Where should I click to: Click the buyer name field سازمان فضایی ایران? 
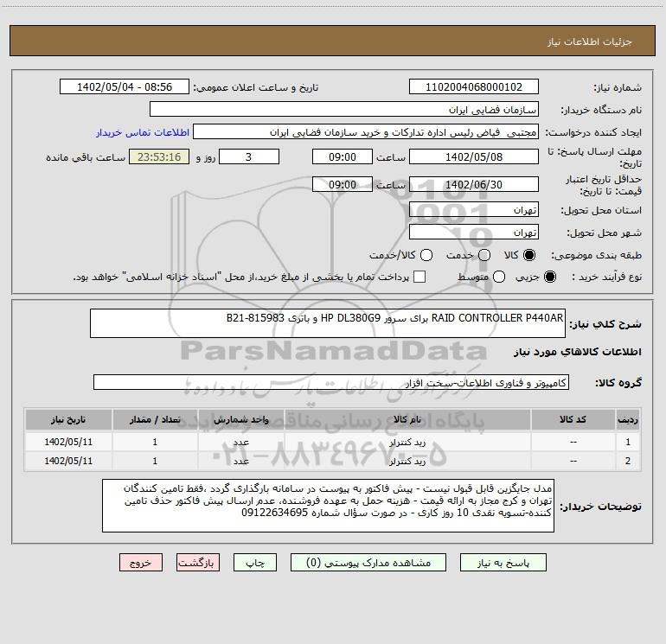344,109
